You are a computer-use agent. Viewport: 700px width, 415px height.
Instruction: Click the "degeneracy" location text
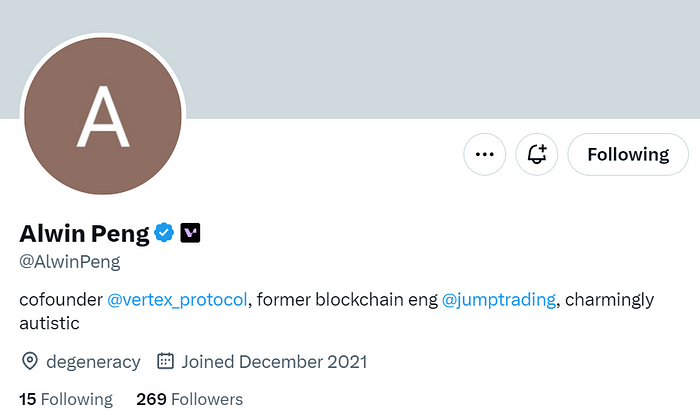click(x=95, y=361)
